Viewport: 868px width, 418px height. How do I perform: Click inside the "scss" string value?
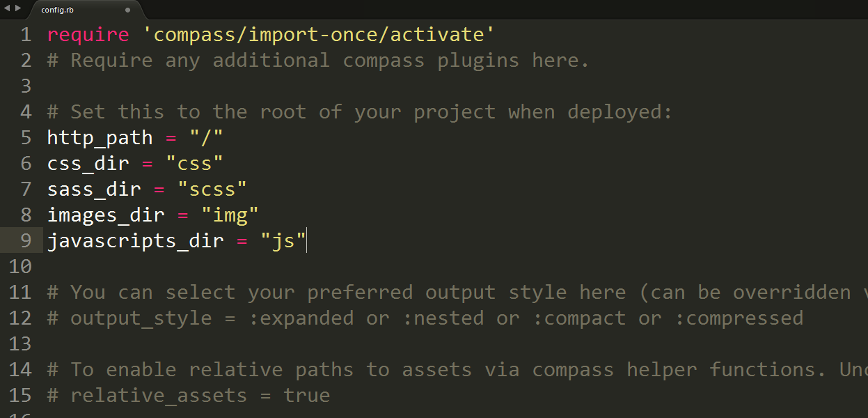[212, 189]
